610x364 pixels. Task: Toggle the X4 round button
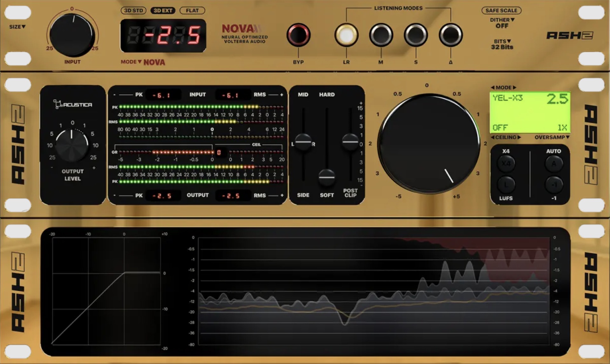[x=506, y=163]
